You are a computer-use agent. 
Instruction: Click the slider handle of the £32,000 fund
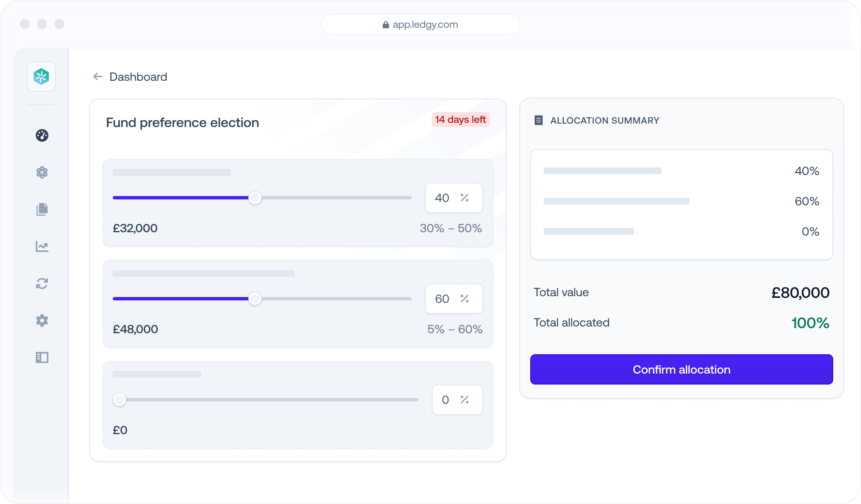tap(255, 198)
